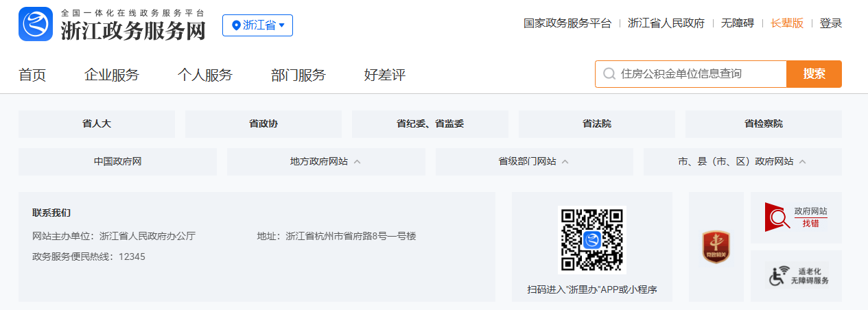The image size is (868, 310).
Task: Click the location pin icon beside 浙江省
Action: pos(236,25)
